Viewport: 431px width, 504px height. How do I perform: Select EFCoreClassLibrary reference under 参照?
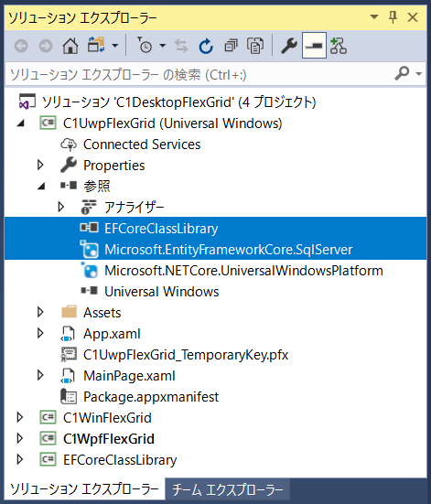161,229
